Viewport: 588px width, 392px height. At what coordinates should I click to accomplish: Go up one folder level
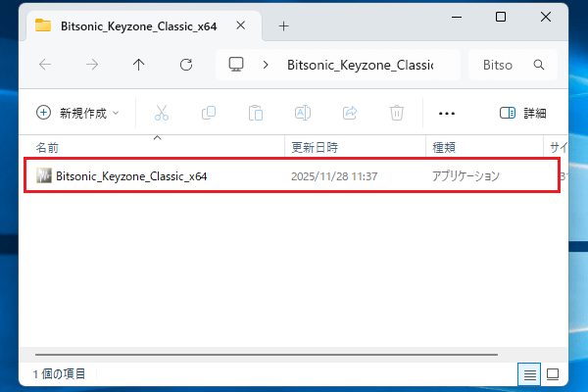click(139, 65)
